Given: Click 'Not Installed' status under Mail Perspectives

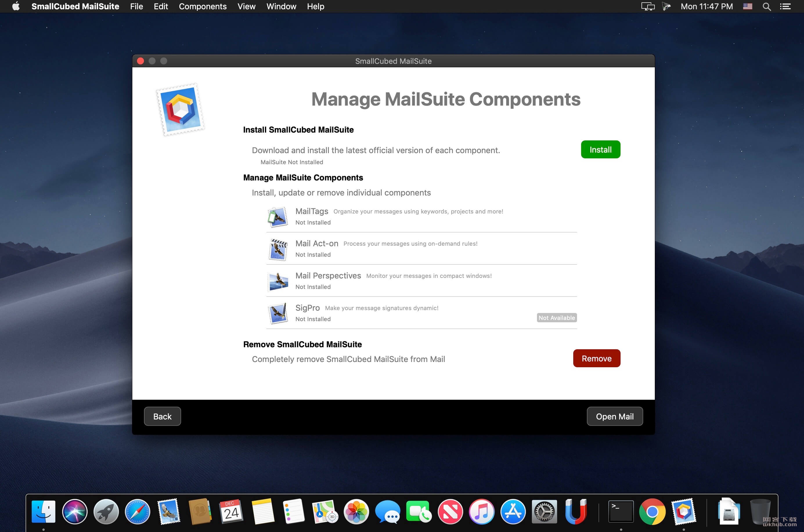Looking at the screenshot, I should coord(313,287).
